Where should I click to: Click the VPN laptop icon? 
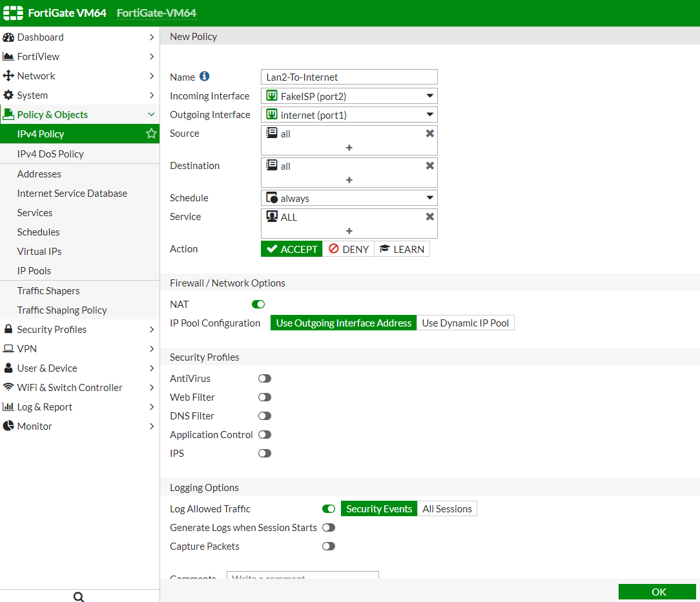(8, 348)
